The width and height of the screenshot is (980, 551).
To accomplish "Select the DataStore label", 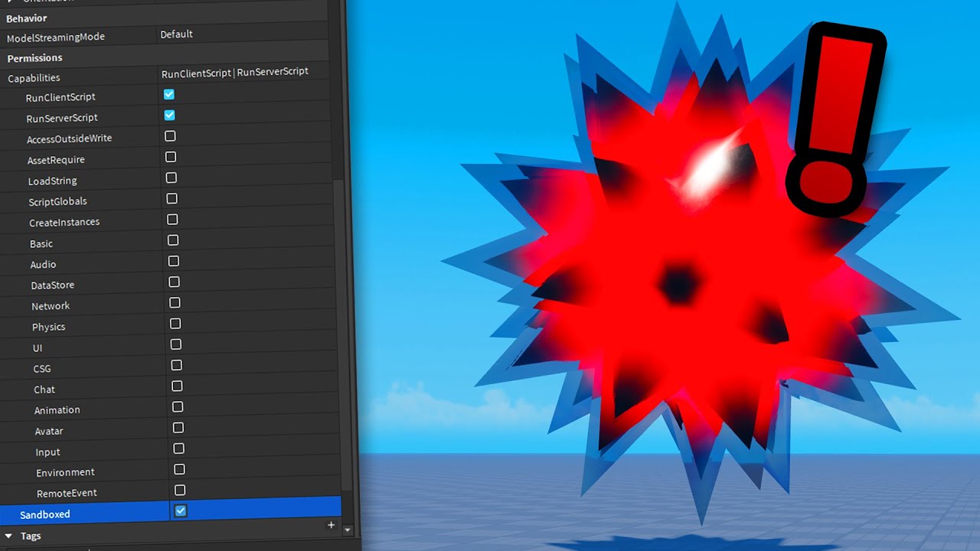I will pyautogui.click(x=53, y=285).
